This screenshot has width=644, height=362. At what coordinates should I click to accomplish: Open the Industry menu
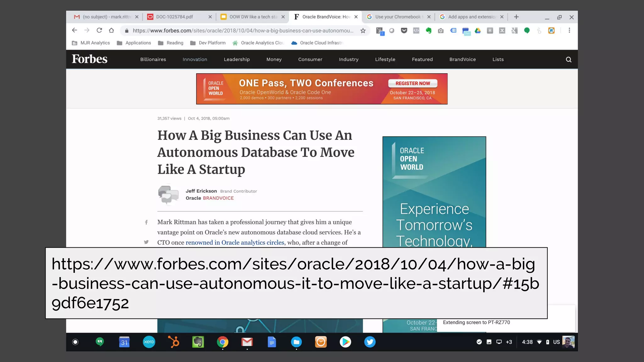349,59
